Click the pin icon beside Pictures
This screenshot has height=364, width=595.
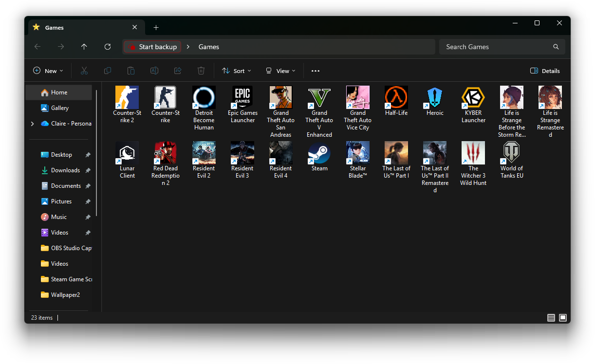88,201
